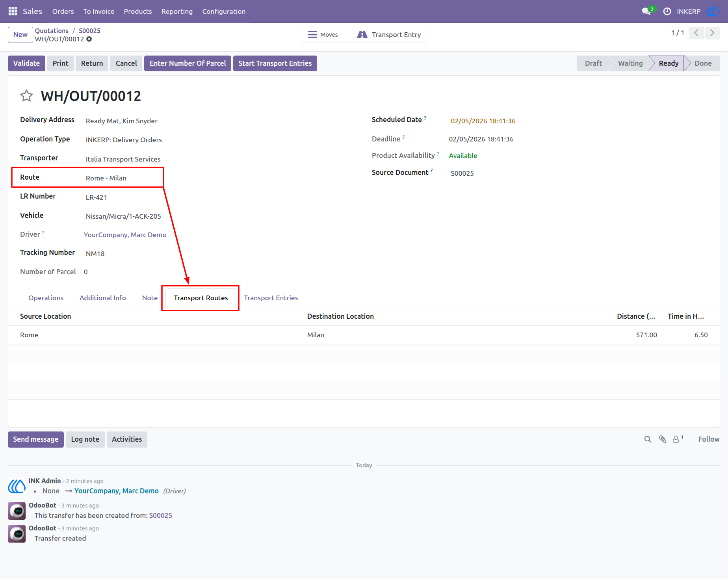
Task: Open the Reporting menu
Action: [177, 11]
